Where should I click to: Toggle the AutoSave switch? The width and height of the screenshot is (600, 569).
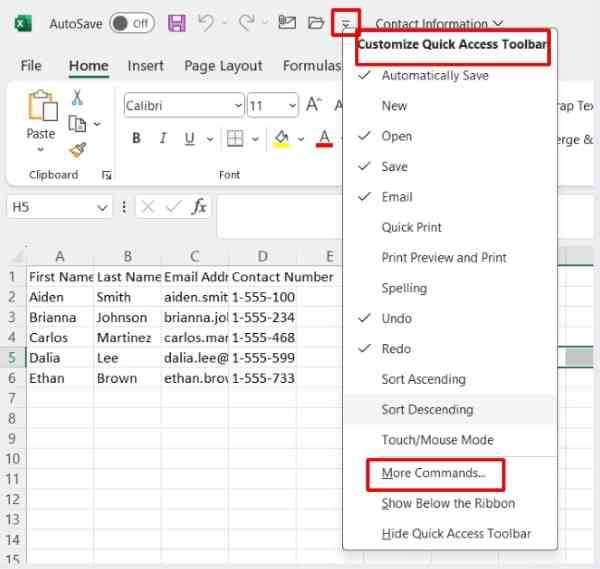tap(132, 23)
